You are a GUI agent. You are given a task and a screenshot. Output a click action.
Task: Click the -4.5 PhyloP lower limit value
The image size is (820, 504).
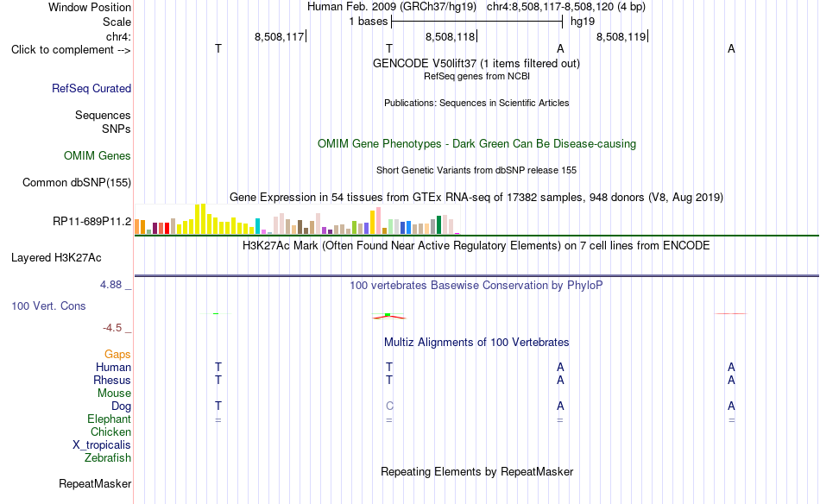pos(112,328)
